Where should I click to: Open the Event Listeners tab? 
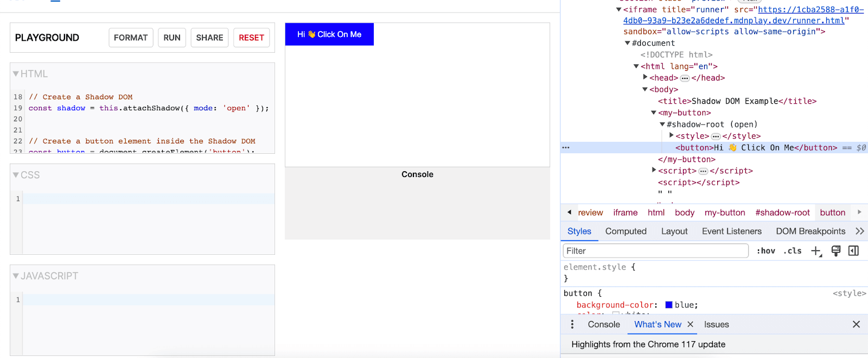[x=732, y=231]
